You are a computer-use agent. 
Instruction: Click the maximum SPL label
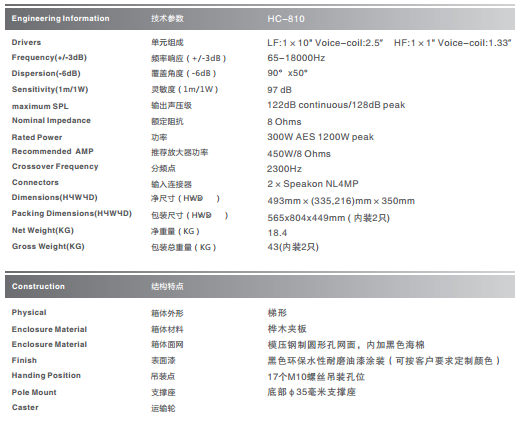tap(40, 106)
